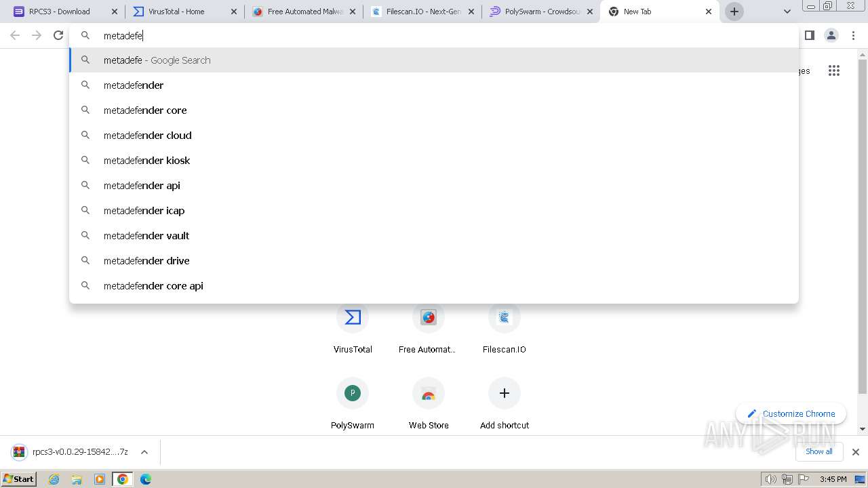Viewport: 868px width, 488px height.
Task: Close the PolySwarm tab
Action: 590,12
